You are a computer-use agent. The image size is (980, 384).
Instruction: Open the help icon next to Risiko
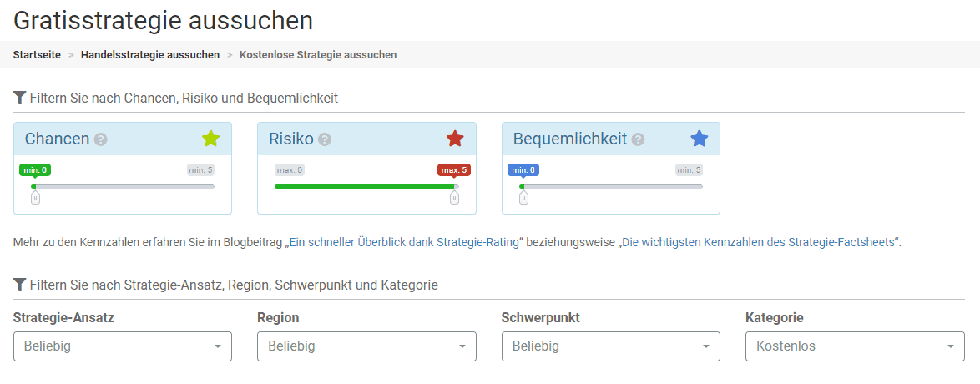point(325,139)
